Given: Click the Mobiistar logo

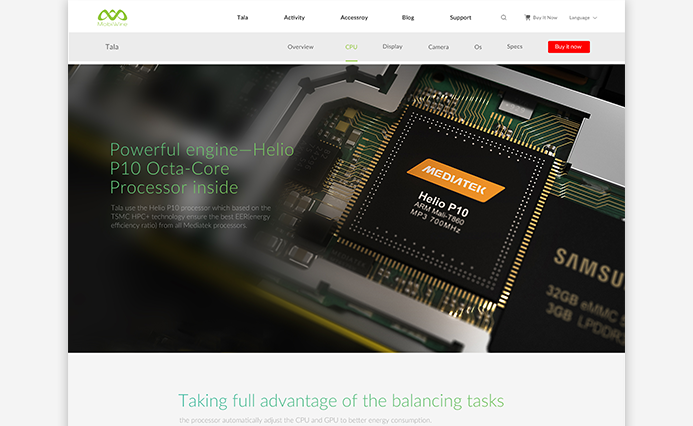Looking at the screenshot, I should click(x=112, y=17).
